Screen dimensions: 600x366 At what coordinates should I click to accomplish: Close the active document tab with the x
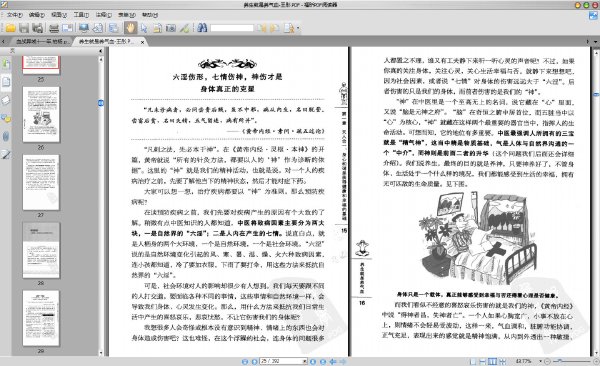142,42
